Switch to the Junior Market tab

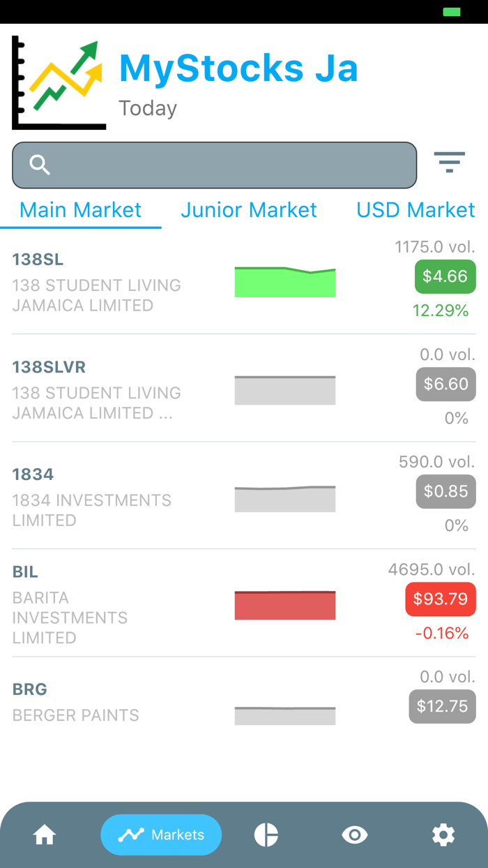(249, 209)
